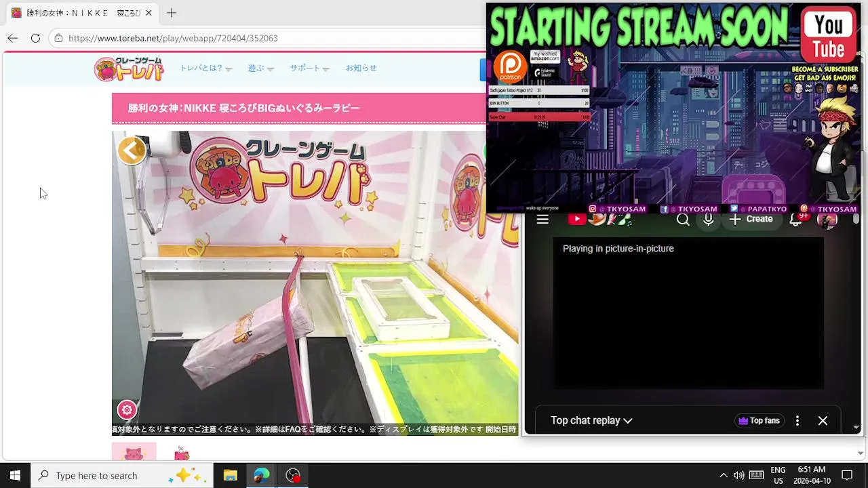868x488 pixels.
Task: Expand the サポート menu
Action: [309, 68]
